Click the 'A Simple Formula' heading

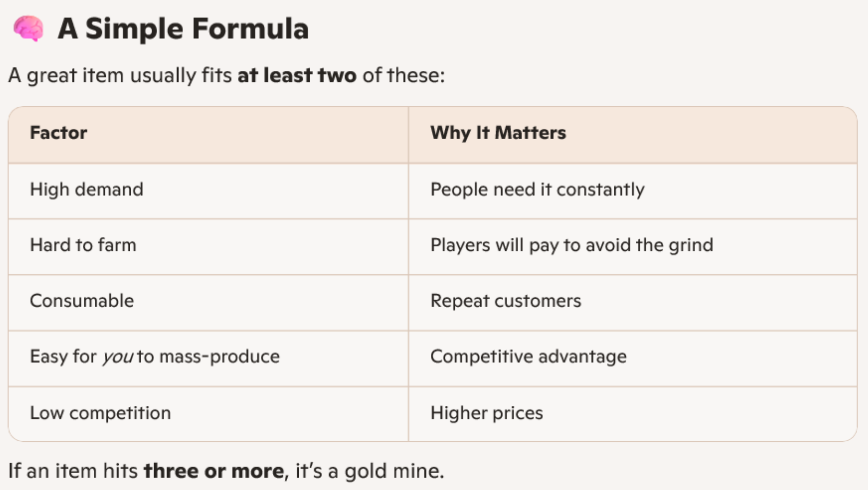pos(183,28)
